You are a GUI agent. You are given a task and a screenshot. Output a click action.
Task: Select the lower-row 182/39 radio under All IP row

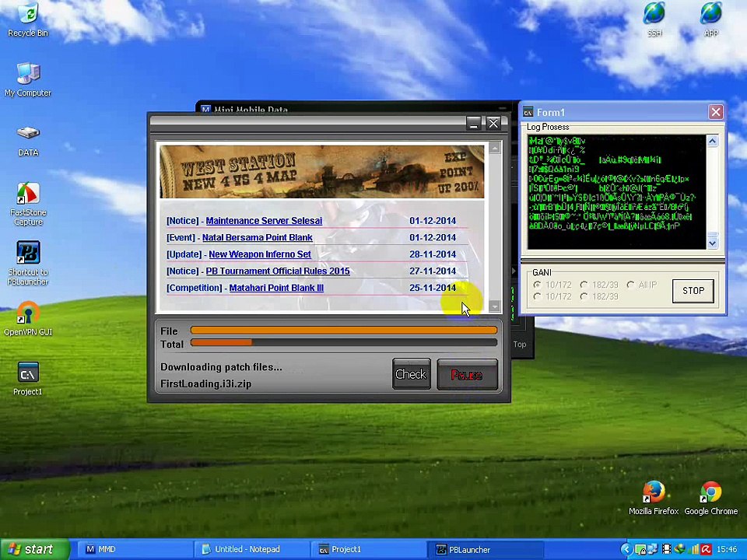(x=584, y=296)
